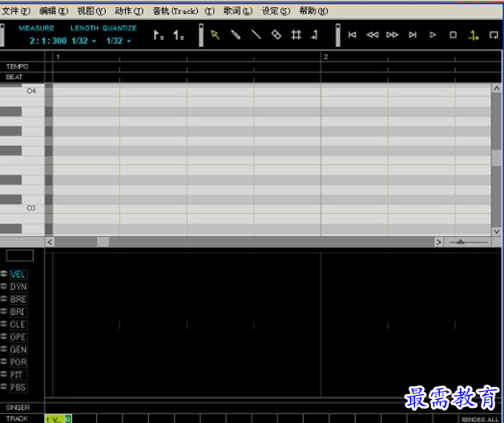Screen dimensions: 504x423
Task: Toggle eye icon beside BRI
Action: tap(4, 311)
